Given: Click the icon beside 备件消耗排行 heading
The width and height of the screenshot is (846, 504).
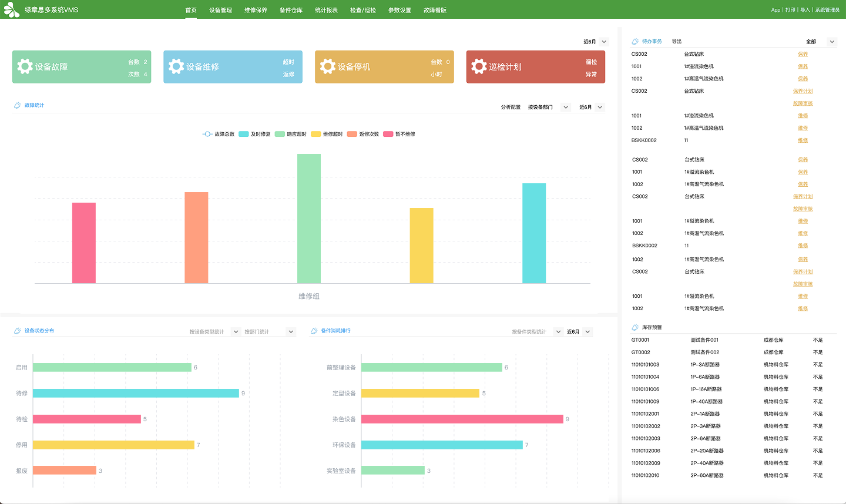Looking at the screenshot, I should point(314,331).
